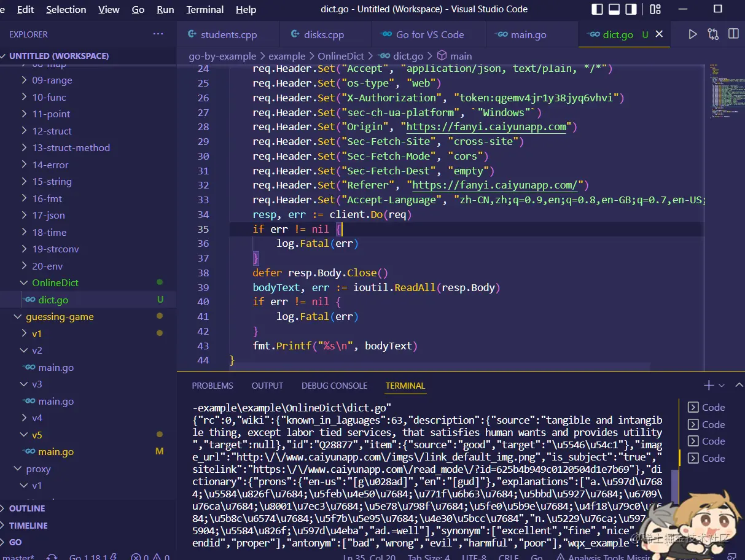The width and height of the screenshot is (745, 560).
Task: Expand the proxy folder
Action: point(88,469)
